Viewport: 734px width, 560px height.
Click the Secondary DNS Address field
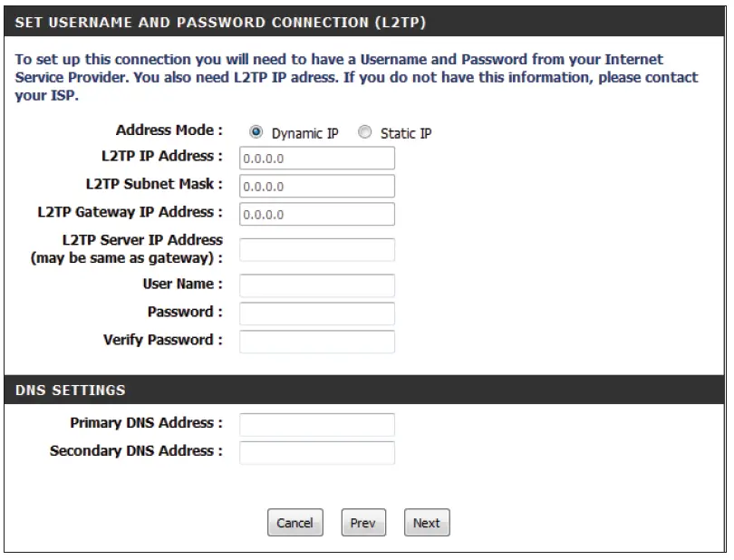317,453
